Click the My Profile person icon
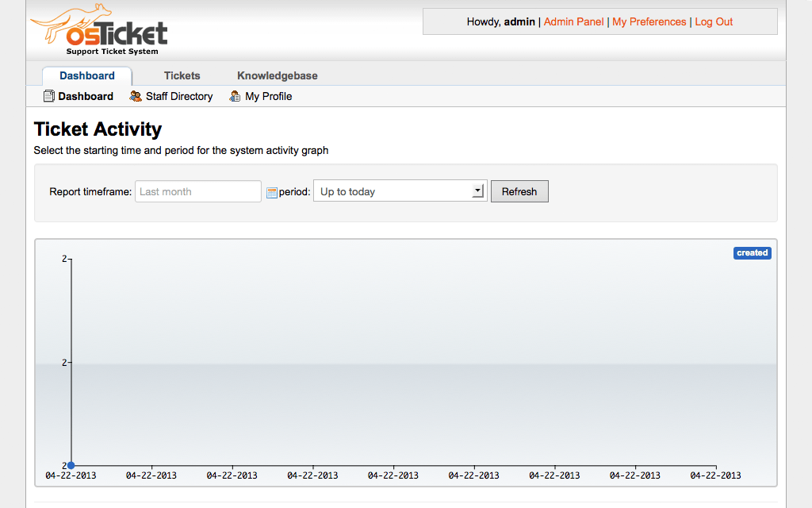 235,96
